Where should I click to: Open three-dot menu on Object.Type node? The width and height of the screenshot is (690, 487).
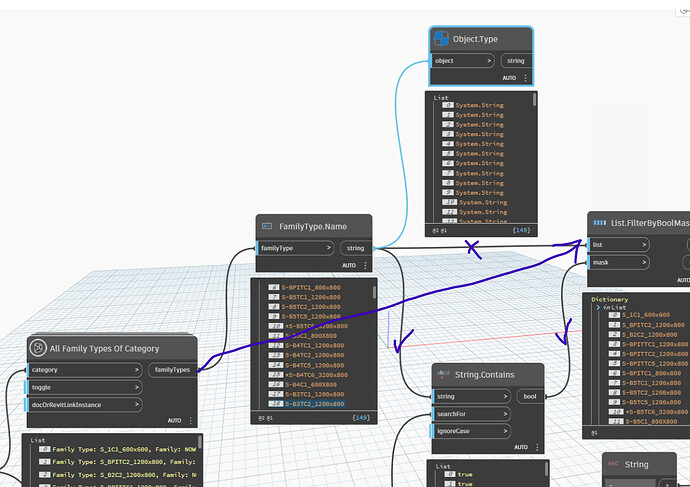(525, 77)
